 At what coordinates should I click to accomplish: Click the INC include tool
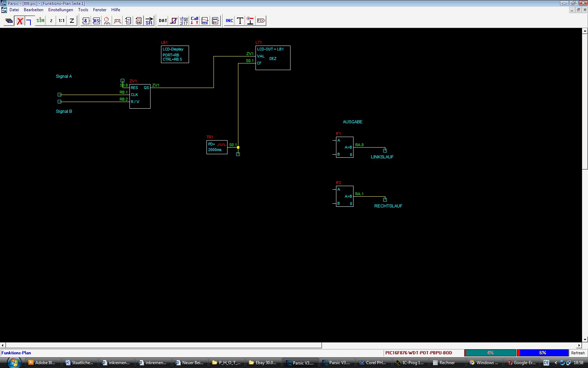(x=229, y=21)
